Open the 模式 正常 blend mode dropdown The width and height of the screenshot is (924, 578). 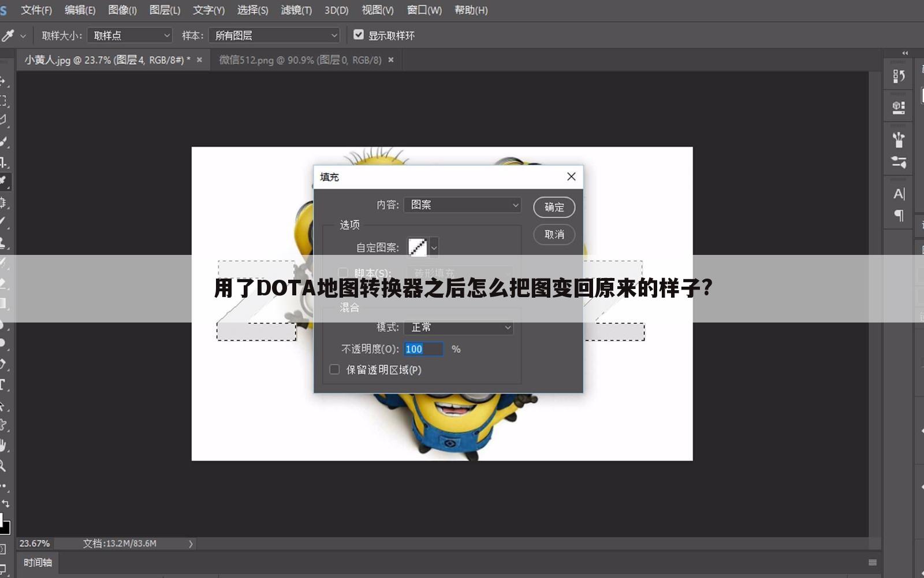pyautogui.click(x=459, y=327)
